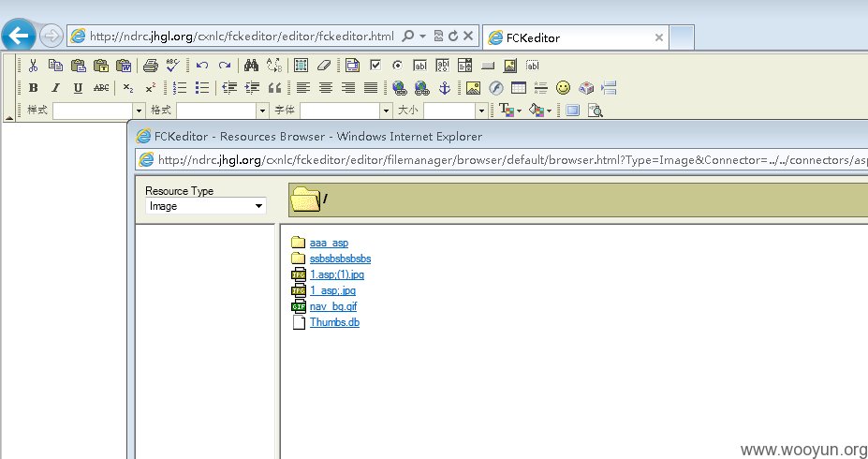
Task: Toggle bulleted list
Action: tap(202, 87)
